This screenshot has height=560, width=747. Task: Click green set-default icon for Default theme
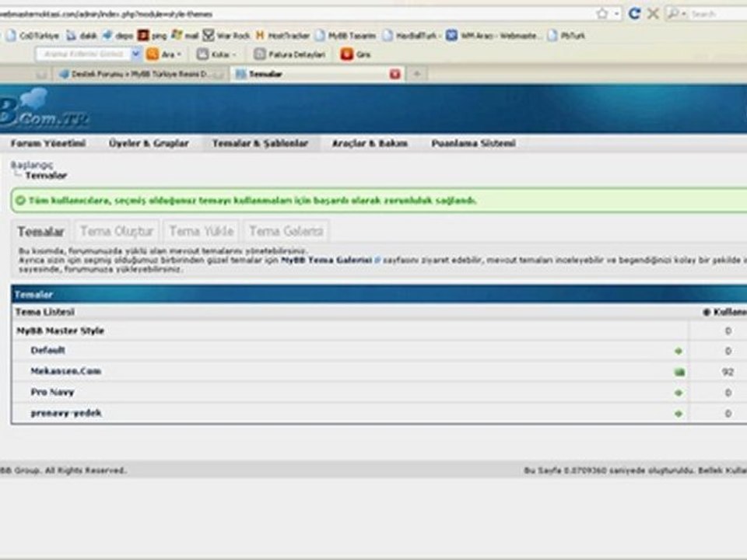point(679,352)
